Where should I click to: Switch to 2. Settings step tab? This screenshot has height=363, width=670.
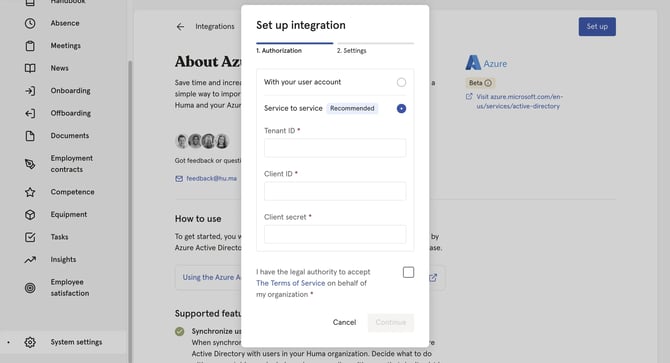pyautogui.click(x=375, y=48)
